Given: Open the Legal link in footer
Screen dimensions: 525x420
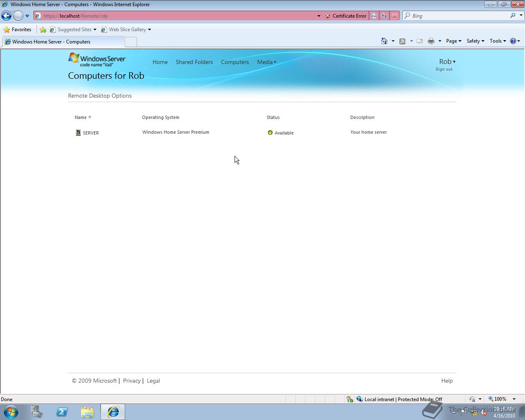Looking at the screenshot, I should [x=153, y=381].
